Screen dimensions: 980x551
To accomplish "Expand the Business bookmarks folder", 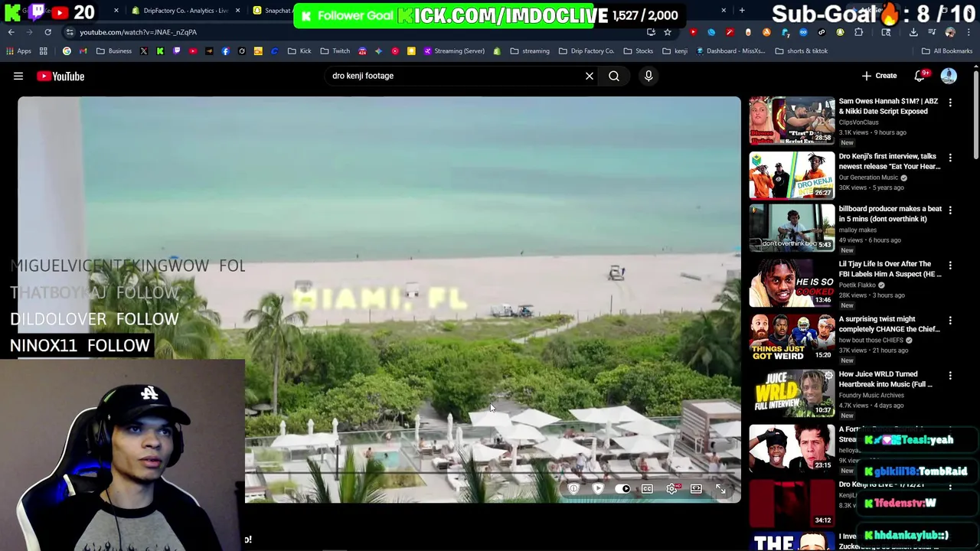I will 114,51.
